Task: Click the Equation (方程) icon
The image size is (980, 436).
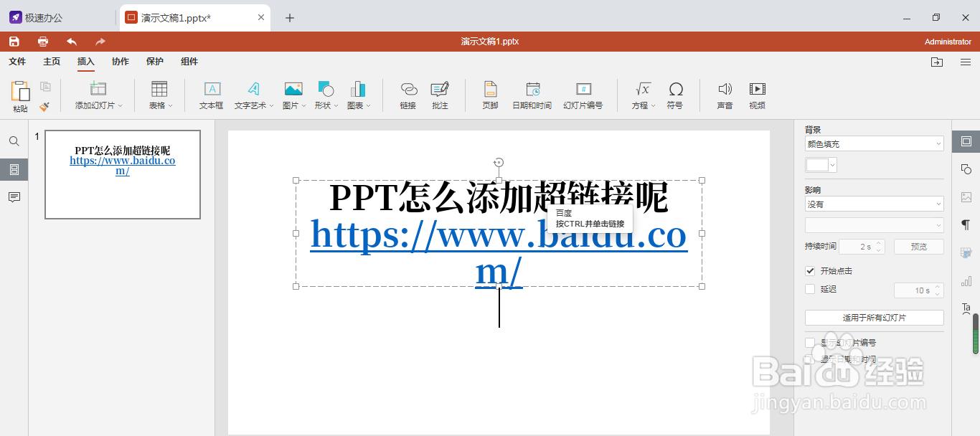Action: (643, 89)
